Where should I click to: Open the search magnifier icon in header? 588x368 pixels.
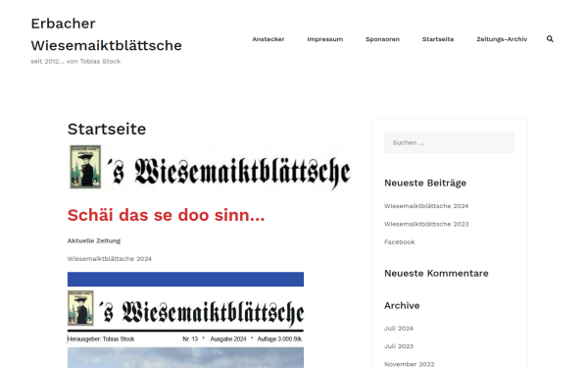[x=550, y=39]
